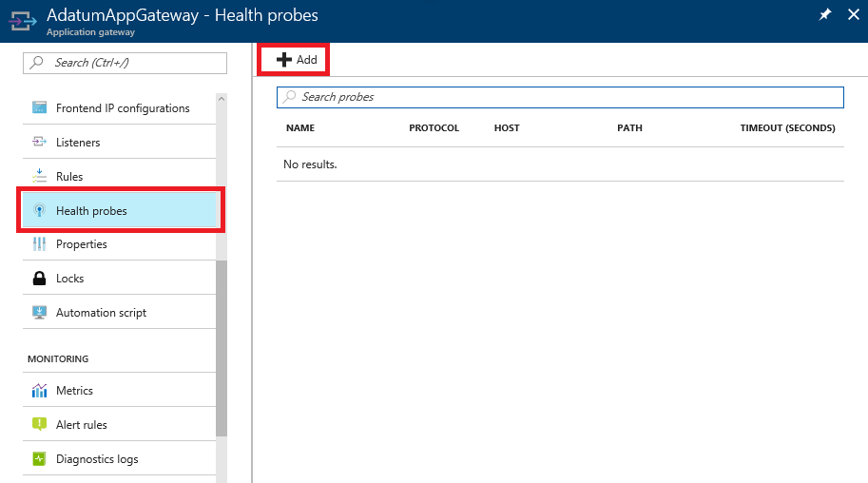The height and width of the screenshot is (483, 868).
Task: Click the plus icon beside Add
Action: coord(284,59)
